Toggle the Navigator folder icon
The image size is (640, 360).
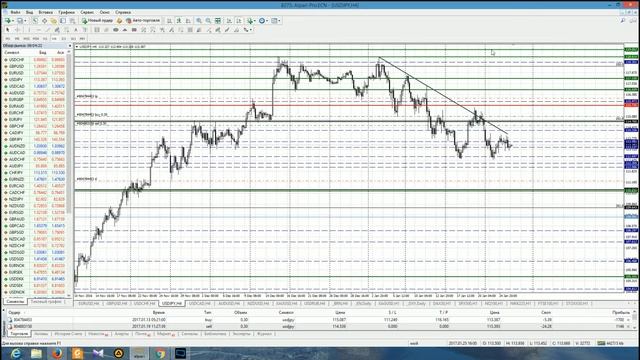[53, 20]
